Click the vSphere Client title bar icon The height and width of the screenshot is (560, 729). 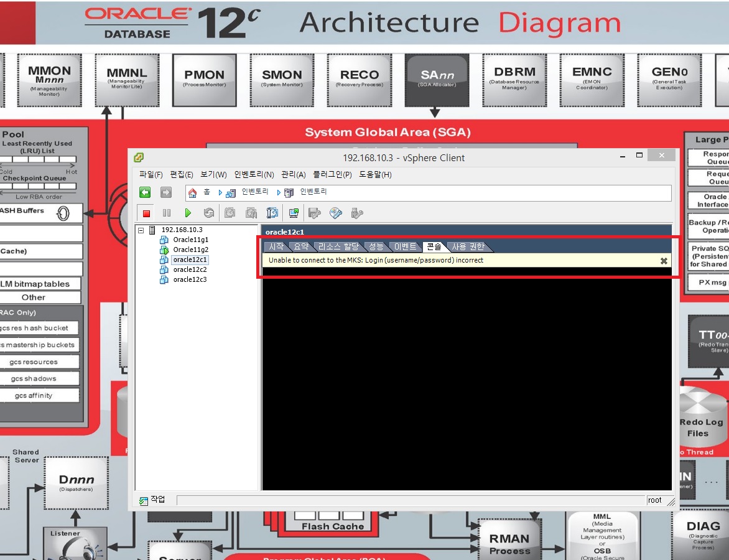coord(139,157)
